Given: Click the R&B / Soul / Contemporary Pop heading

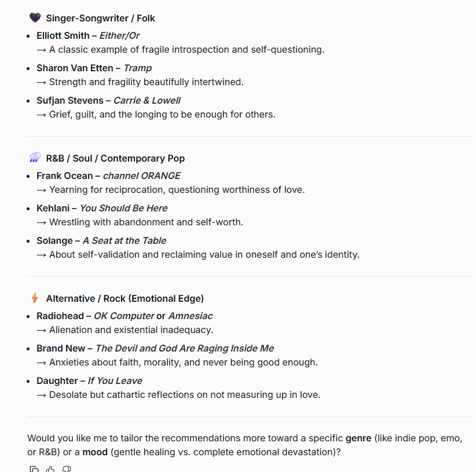Looking at the screenshot, I should 115,158.
